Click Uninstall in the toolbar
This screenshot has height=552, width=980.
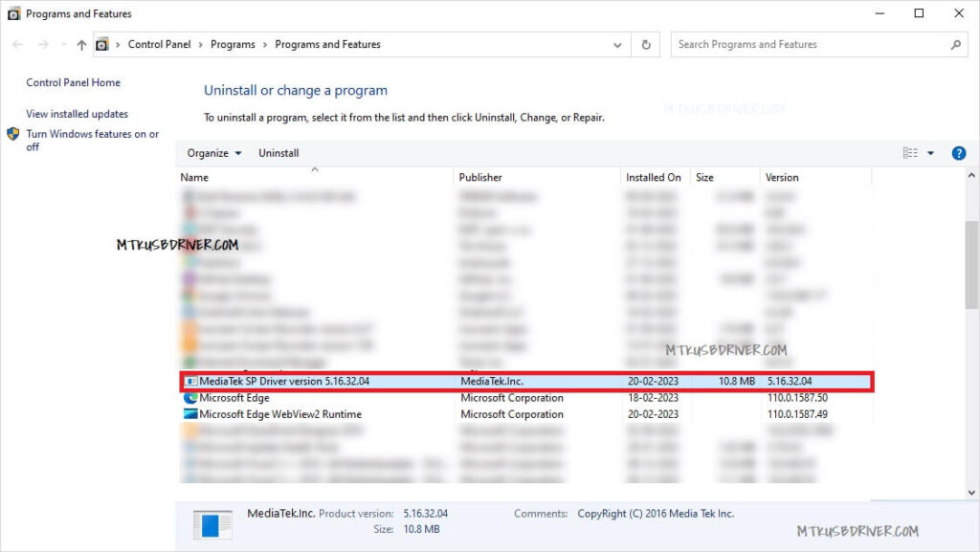[278, 153]
